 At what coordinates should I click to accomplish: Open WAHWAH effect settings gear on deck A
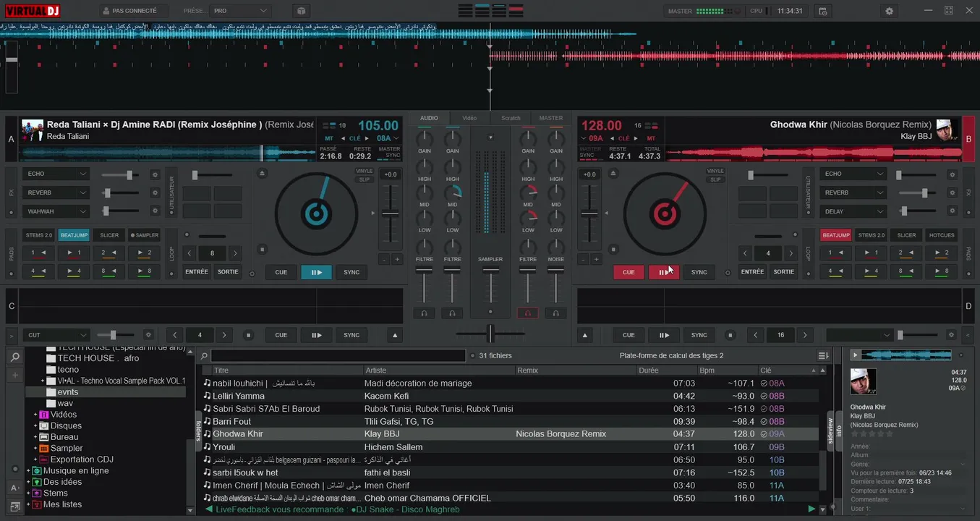(154, 211)
